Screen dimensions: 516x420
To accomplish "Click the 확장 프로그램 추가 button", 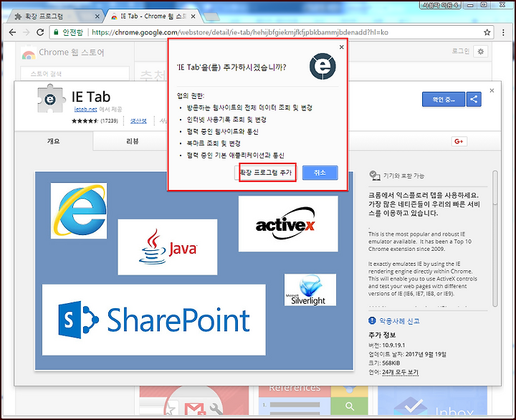I will [266, 173].
